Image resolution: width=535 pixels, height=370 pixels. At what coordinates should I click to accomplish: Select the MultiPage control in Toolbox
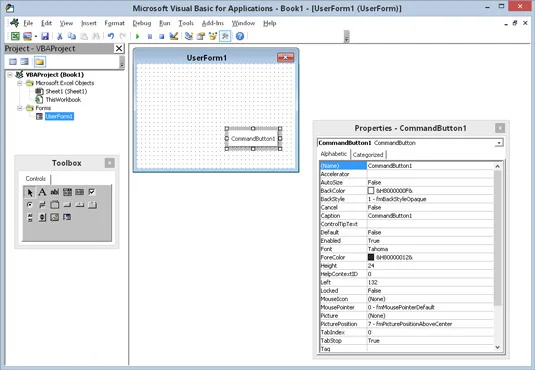[x=92, y=205]
